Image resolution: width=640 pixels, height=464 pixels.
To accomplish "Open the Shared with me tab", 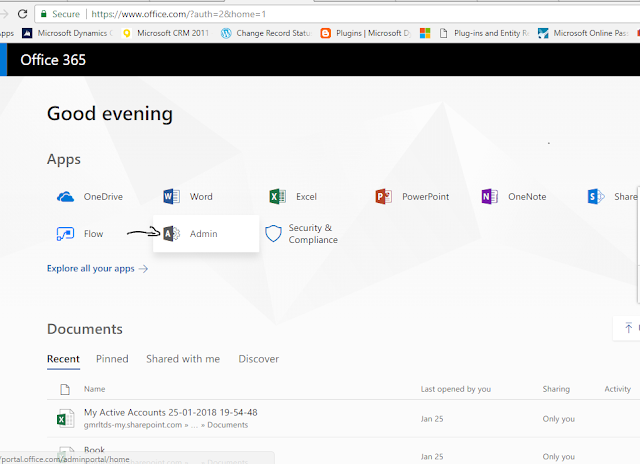I will tap(183, 359).
